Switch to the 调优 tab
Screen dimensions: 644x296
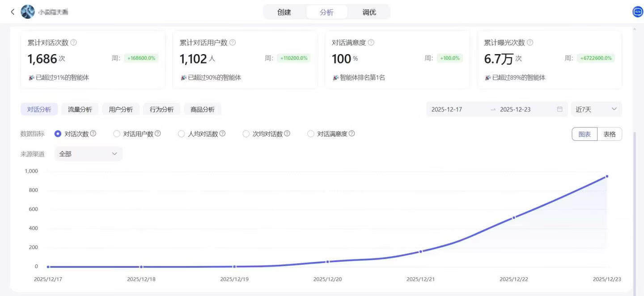369,12
